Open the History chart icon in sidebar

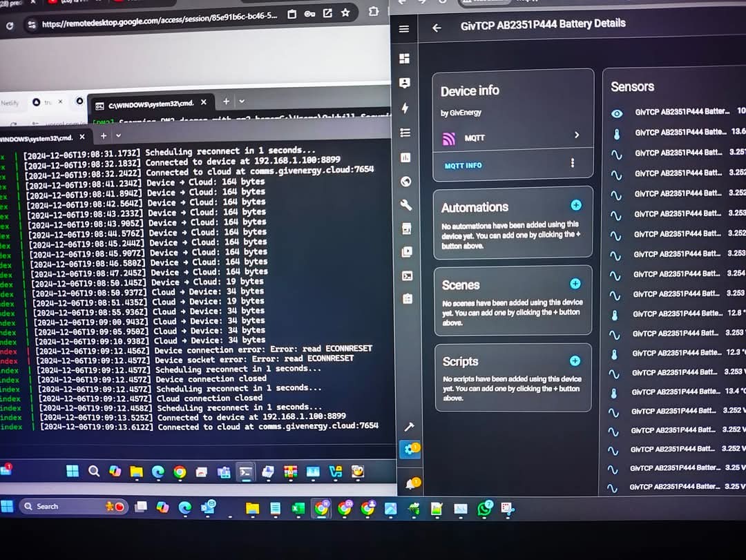click(x=405, y=157)
